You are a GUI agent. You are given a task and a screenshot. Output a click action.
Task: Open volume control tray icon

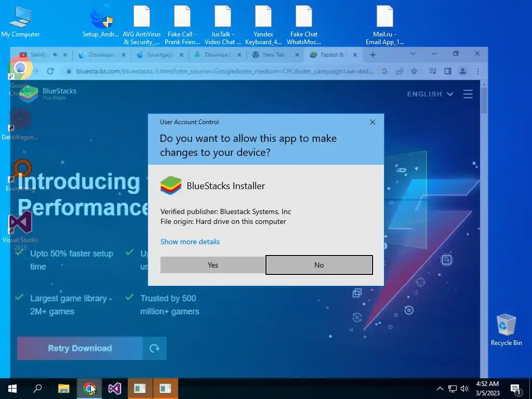point(464,389)
